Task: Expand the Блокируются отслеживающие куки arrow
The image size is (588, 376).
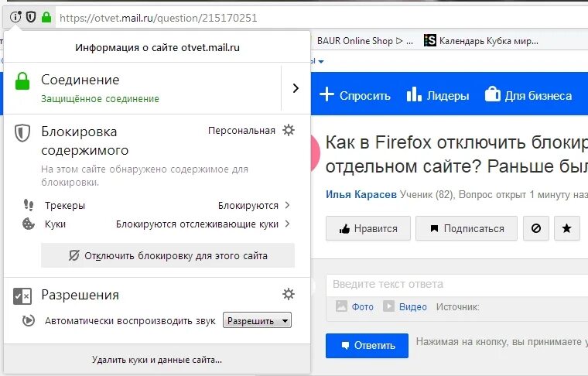Action: tap(287, 224)
